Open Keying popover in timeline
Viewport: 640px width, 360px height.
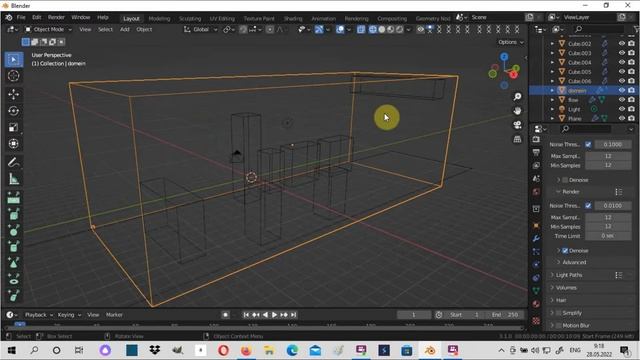pyautogui.click(x=69, y=315)
